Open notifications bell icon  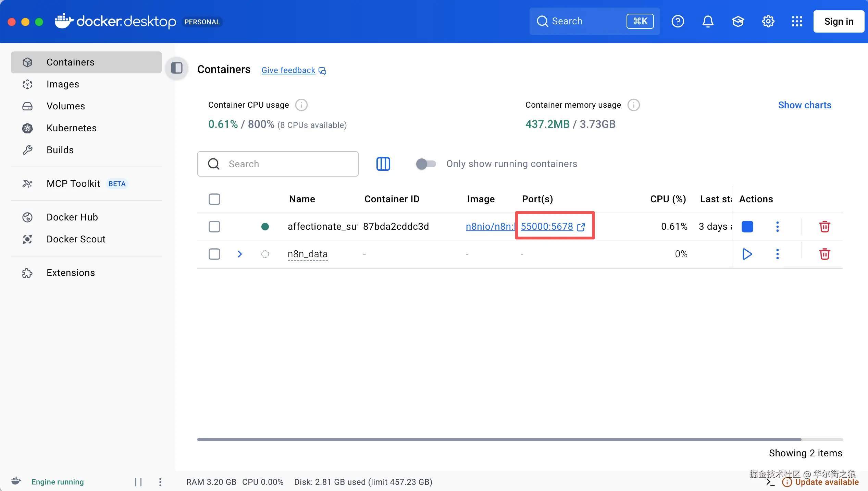click(x=708, y=21)
